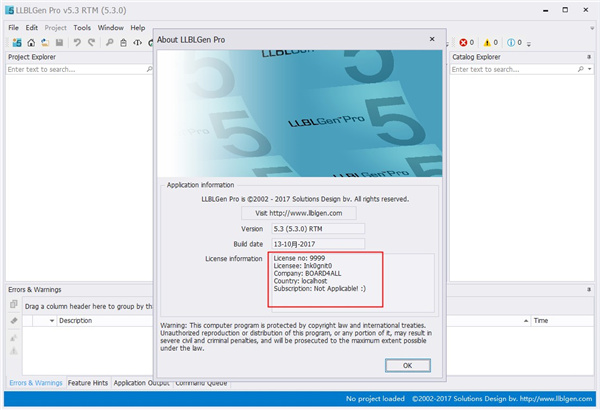600x410 pixels.
Task: Click the Version field showing 5.3 RTM
Action: click(318, 229)
